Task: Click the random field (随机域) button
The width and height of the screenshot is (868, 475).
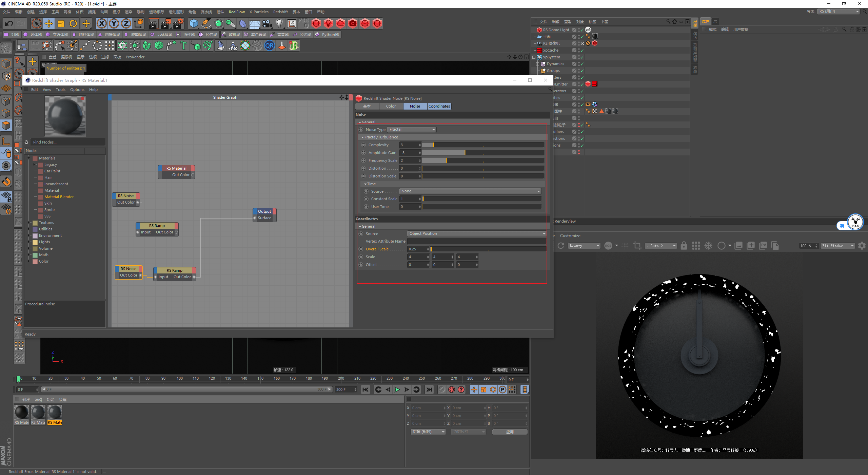Action: tap(231, 35)
